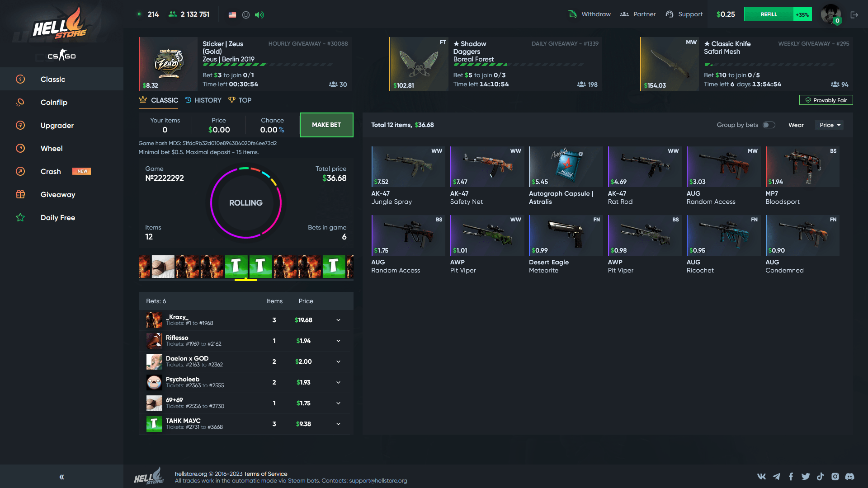Mute site sound with speaker icon
The image size is (868, 488).
[259, 14]
